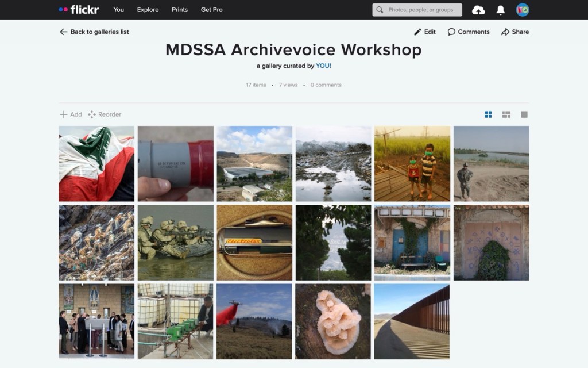Open the Explore menu

(148, 10)
